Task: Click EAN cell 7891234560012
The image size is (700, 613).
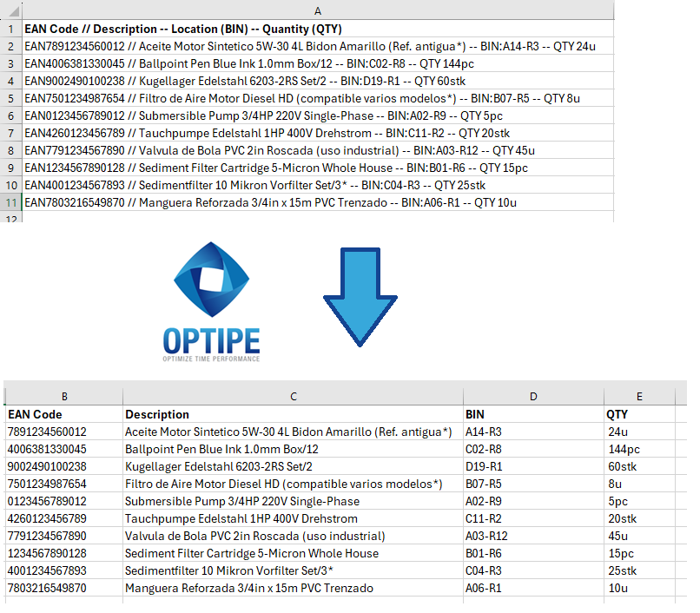Action: [64, 432]
